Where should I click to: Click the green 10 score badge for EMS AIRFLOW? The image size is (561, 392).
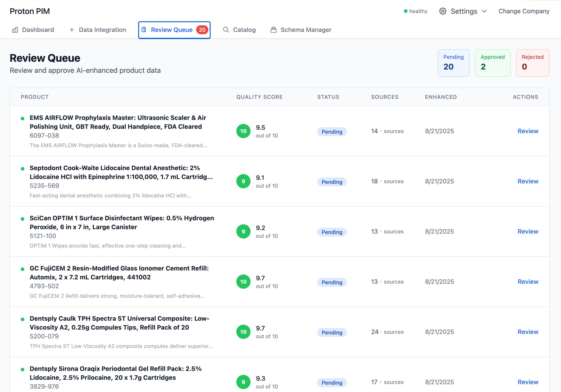(x=243, y=131)
